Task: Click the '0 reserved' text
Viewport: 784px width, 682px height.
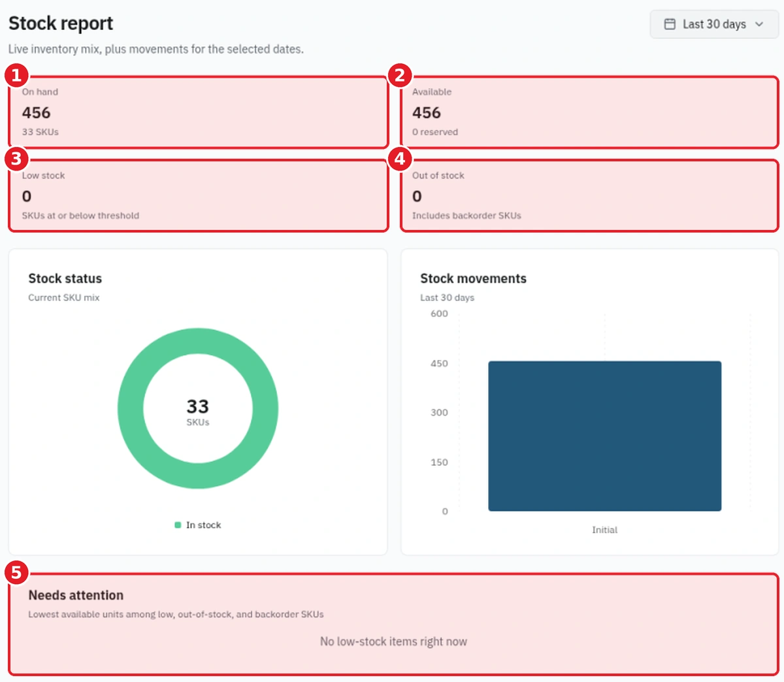Action: tap(435, 132)
